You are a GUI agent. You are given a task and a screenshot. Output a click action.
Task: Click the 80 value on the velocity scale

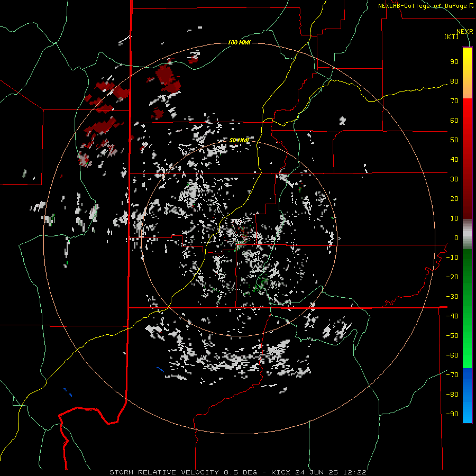coord(454,81)
